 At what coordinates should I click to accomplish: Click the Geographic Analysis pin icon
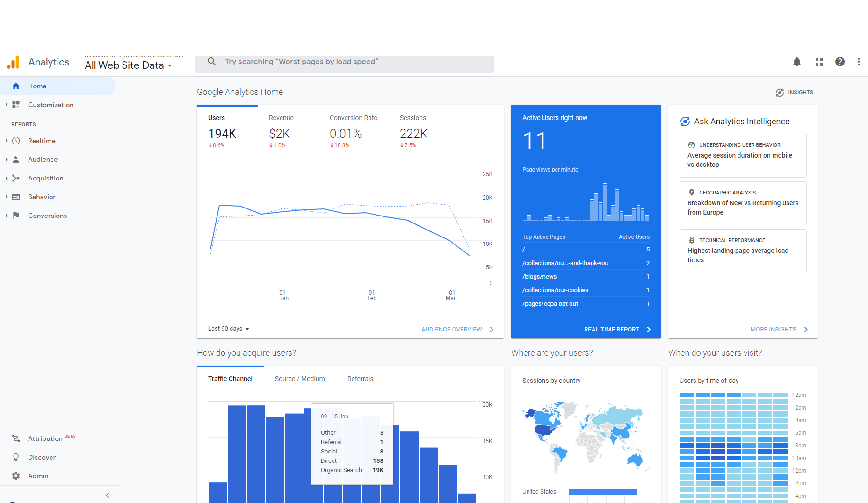(x=692, y=193)
